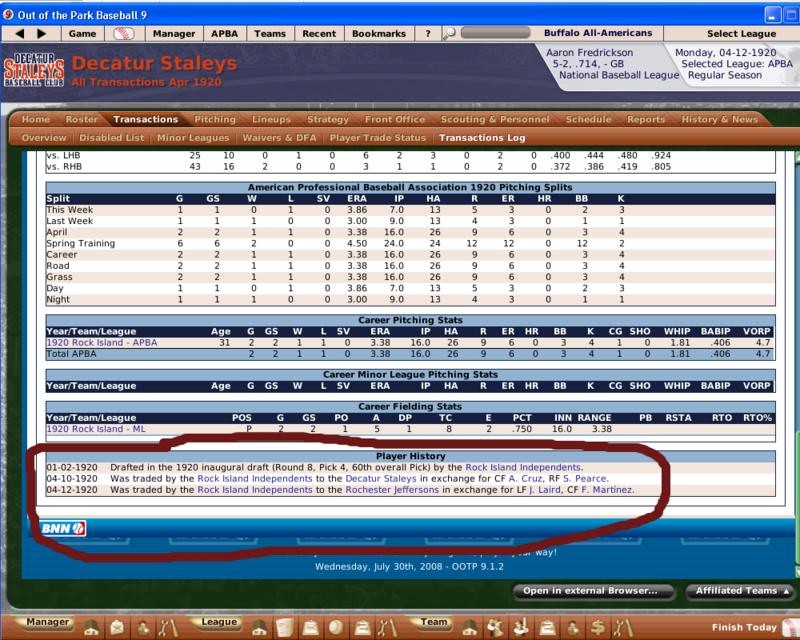
Task: Switch to the Strategy tab
Action: pyautogui.click(x=328, y=119)
